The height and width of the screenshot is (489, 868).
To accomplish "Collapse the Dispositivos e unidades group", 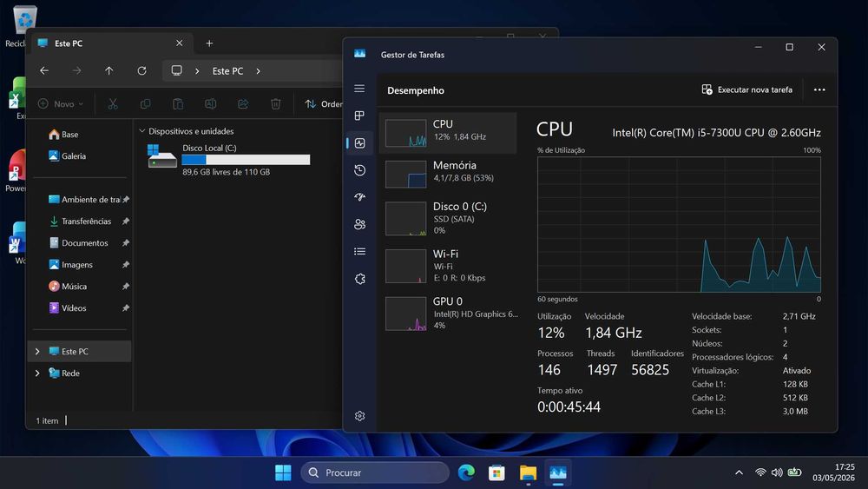I will [141, 131].
